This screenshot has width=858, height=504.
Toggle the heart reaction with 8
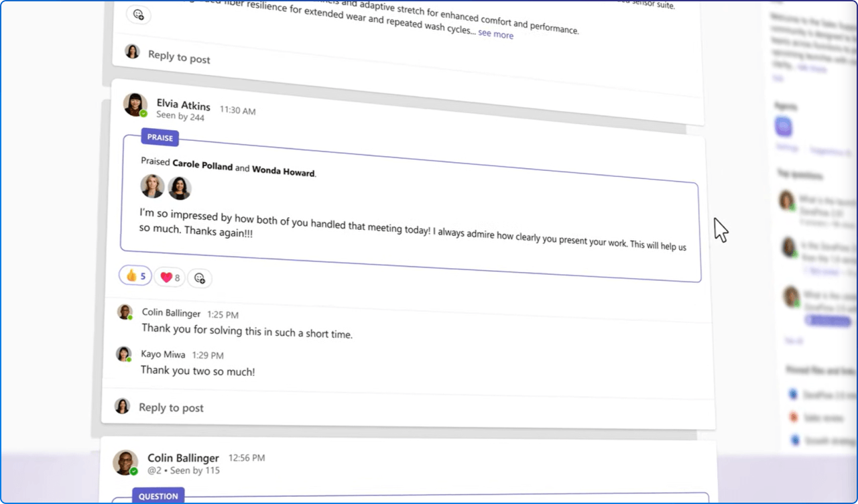click(170, 277)
